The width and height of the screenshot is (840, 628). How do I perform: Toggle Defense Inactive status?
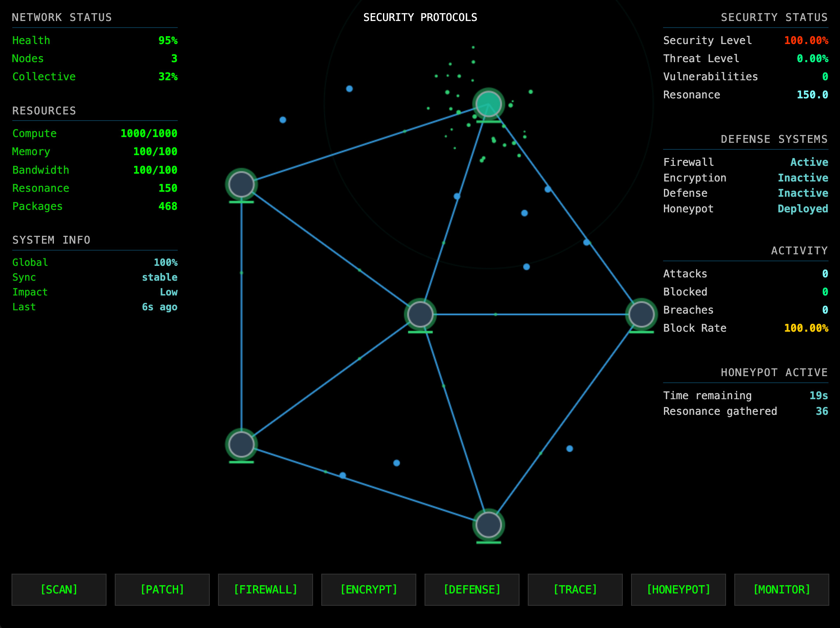click(x=803, y=193)
